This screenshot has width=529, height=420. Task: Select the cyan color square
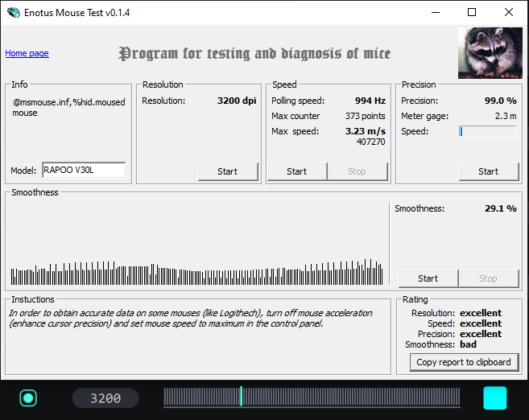(x=494, y=398)
